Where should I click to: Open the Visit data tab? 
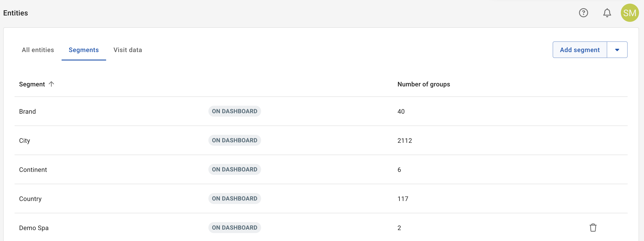click(x=127, y=50)
